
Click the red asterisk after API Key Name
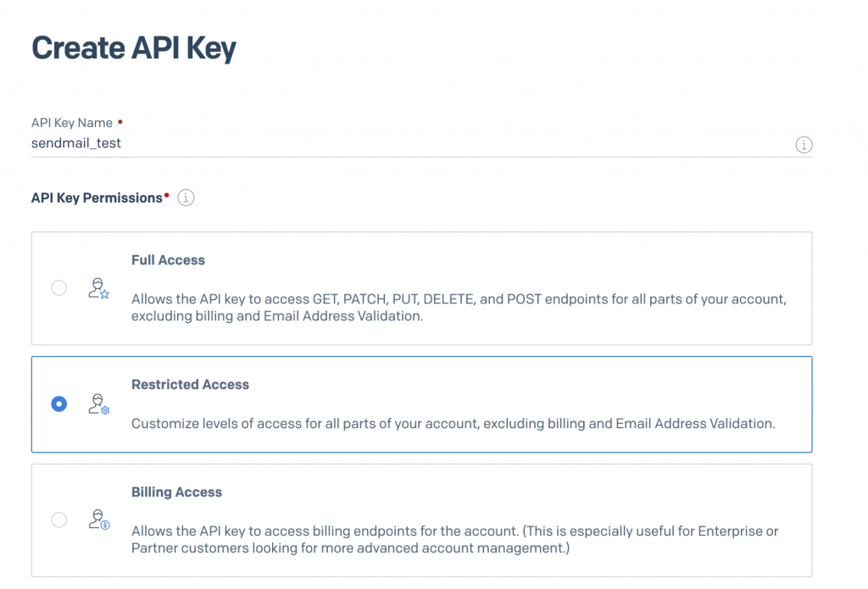click(120, 122)
